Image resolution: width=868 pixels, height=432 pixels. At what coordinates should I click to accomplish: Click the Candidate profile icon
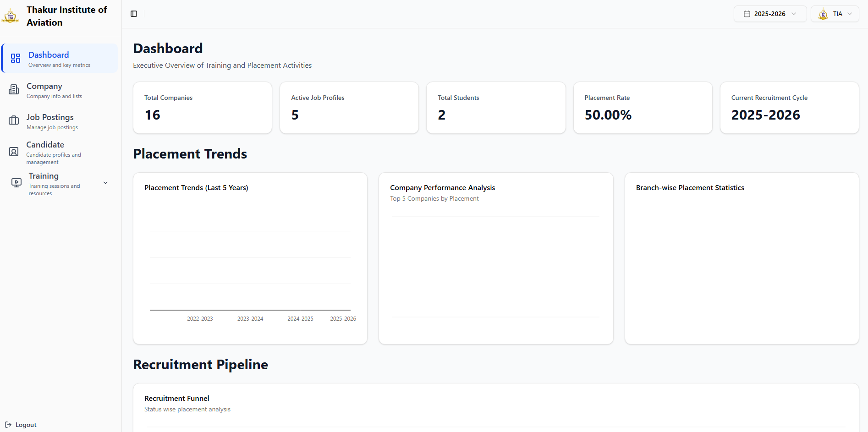14,152
